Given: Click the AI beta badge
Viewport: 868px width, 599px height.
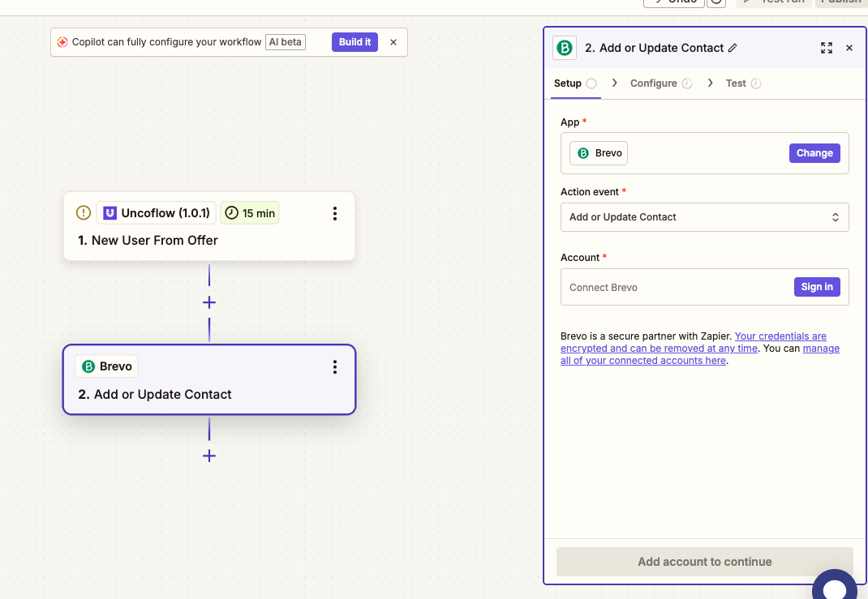Looking at the screenshot, I should [285, 42].
